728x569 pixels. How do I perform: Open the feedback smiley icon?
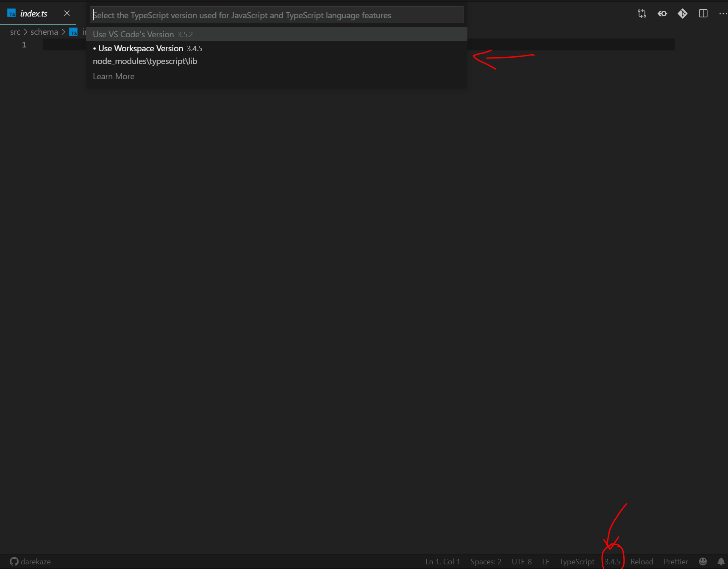click(x=703, y=561)
